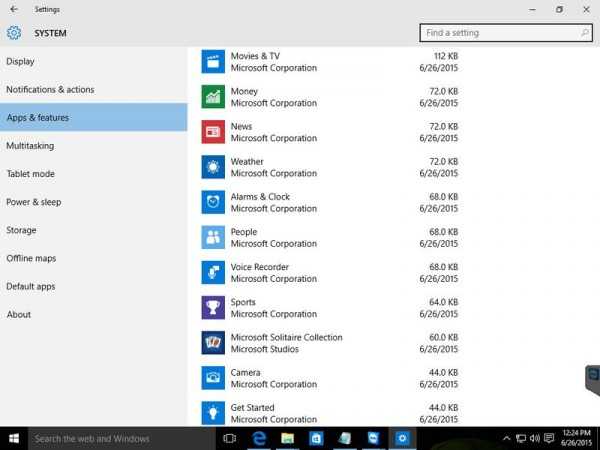Screen dimensions: 600x450
Task: Select the Voice Recorder entry text
Action: 259,267
